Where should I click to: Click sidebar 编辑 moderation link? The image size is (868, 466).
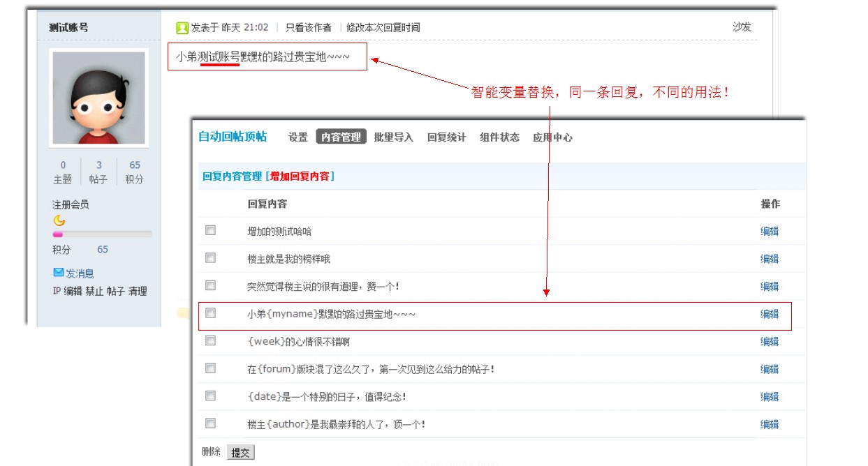tap(73, 291)
